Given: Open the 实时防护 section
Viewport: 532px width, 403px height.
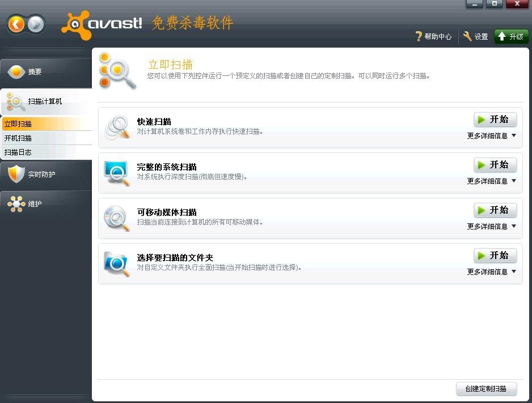Looking at the screenshot, I should click(46, 175).
